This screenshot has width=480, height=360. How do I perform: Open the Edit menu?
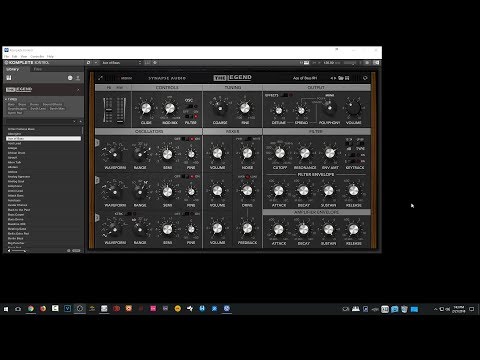(15, 56)
